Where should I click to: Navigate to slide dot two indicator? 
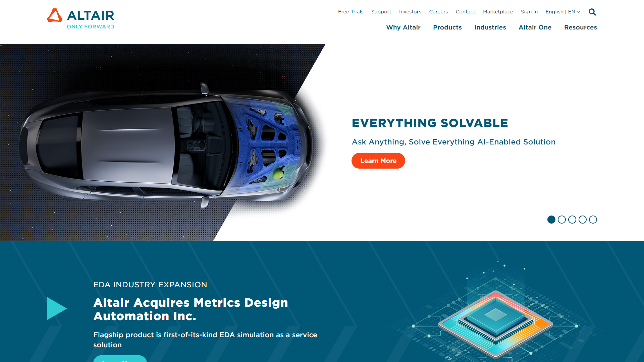(562, 219)
